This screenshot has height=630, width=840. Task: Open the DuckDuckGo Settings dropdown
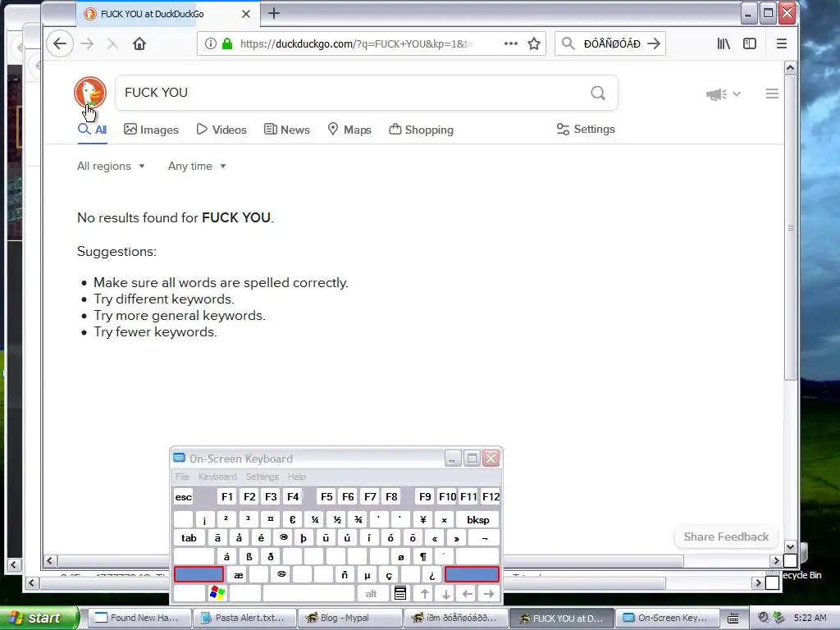coord(586,129)
